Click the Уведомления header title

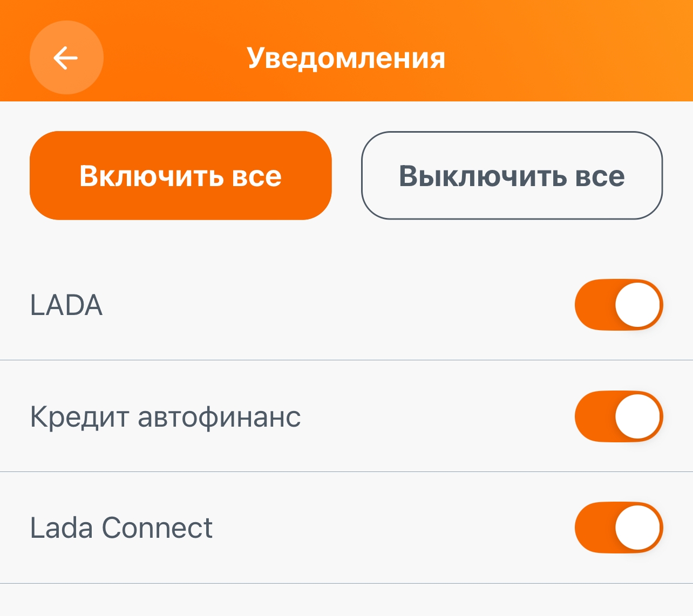(x=346, y=58)
